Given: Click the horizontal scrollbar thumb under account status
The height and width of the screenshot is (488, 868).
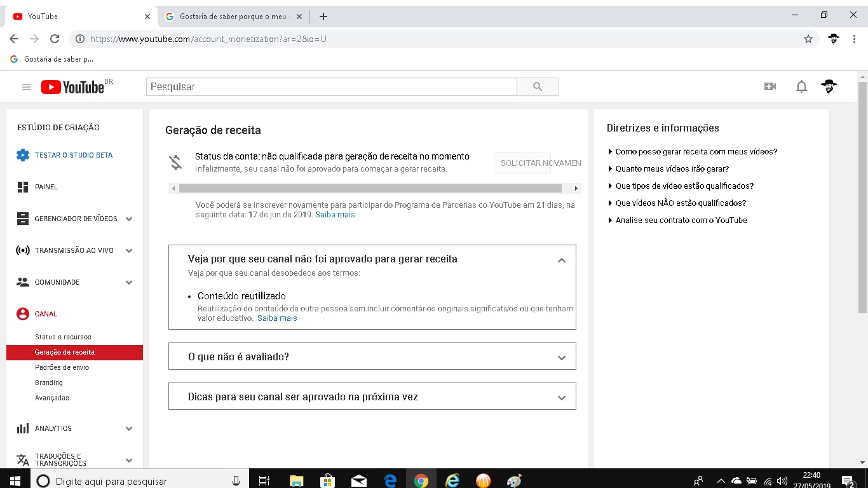Looking at the screenshot, I should coord(370,188).
